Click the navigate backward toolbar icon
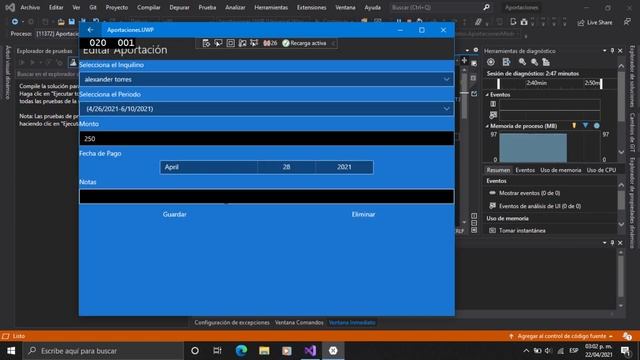The image size is (640, 360). point(15,22)
